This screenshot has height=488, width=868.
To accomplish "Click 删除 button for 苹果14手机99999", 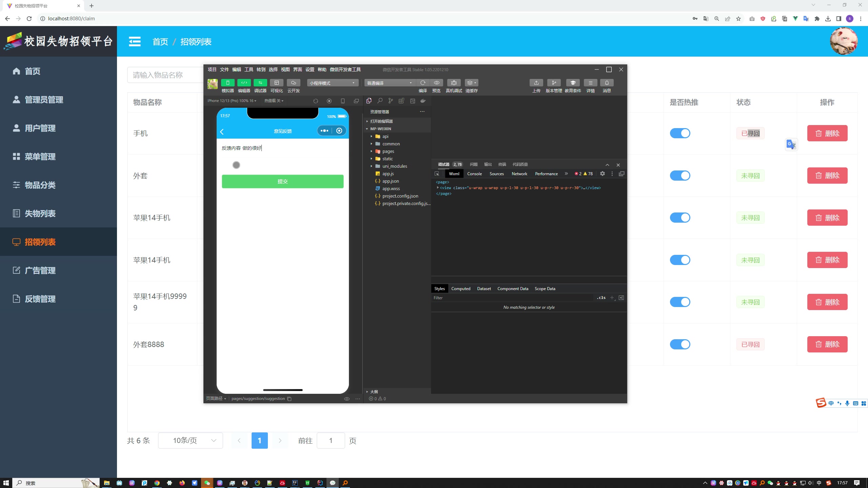I will pyautogui.click(x=827, y=302).
